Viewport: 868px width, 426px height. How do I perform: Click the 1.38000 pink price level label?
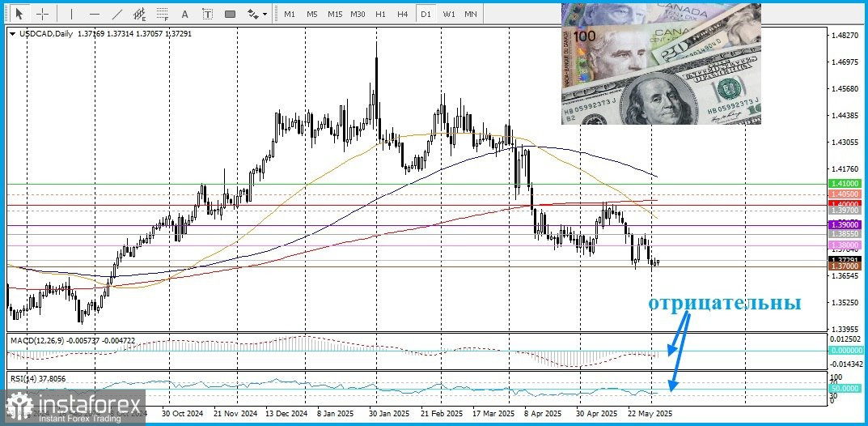(x=845, y=245)
